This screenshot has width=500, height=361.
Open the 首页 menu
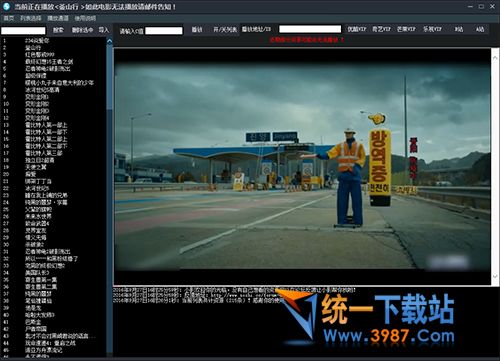click(9, 18)
